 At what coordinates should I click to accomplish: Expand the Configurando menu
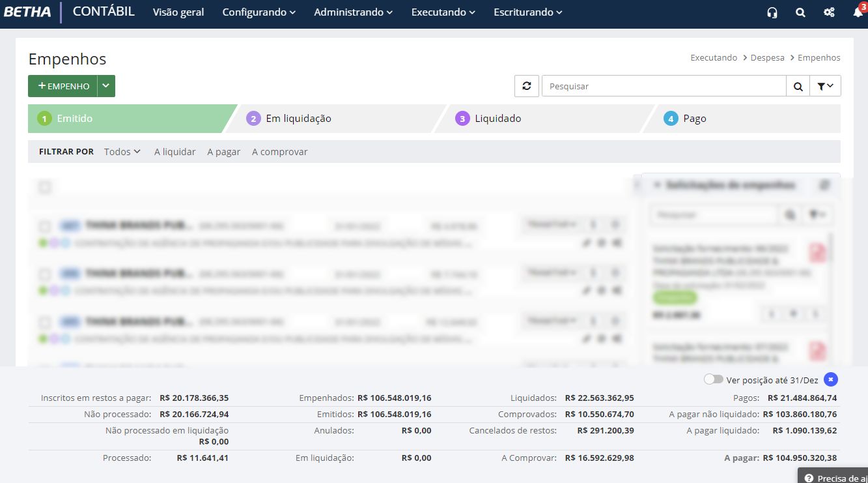pyautogui.click(x=259, y=12)
